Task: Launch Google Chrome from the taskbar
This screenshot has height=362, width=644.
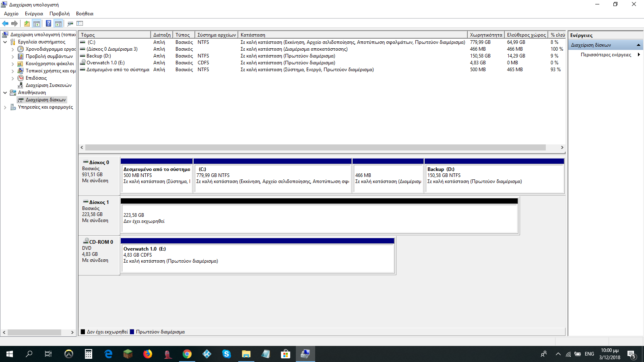Action: pyautogui.click(x=187, y=354)
